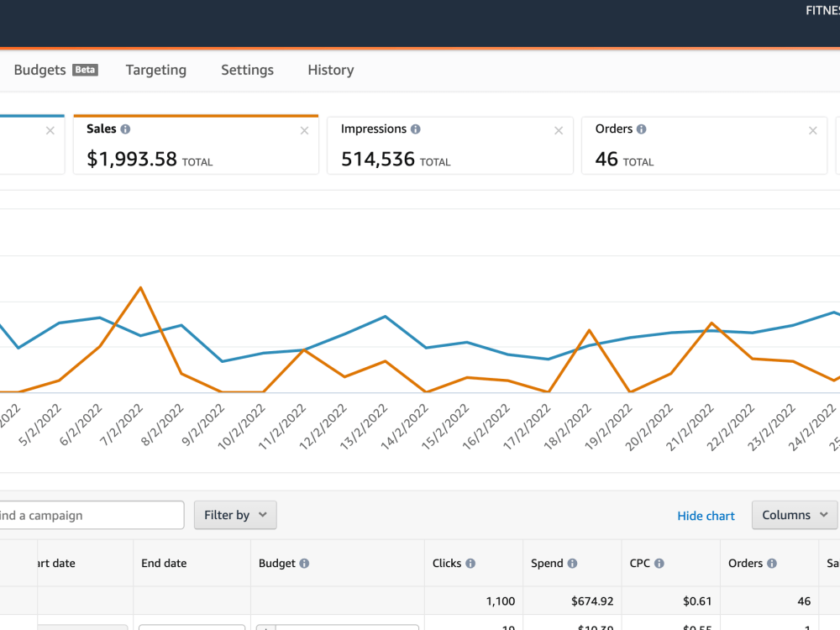Remove the Sales metric card

(304, 130)
